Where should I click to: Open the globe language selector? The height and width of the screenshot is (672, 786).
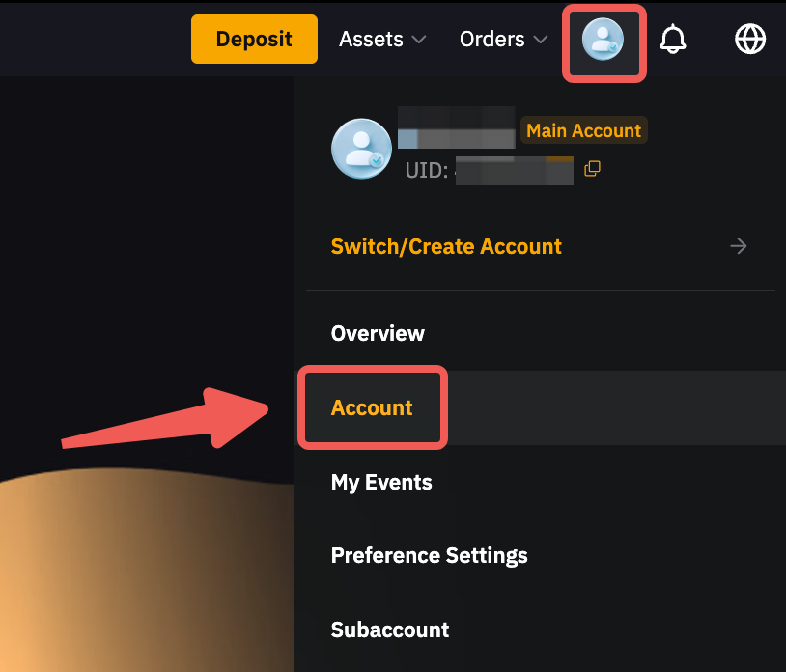click(750, 40)
